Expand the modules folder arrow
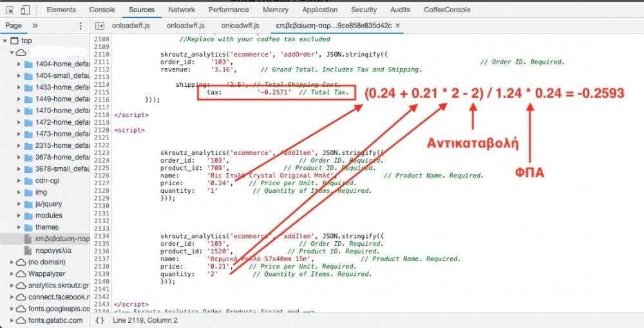Screen dimensions: 644x328 (x=19, y=215)
